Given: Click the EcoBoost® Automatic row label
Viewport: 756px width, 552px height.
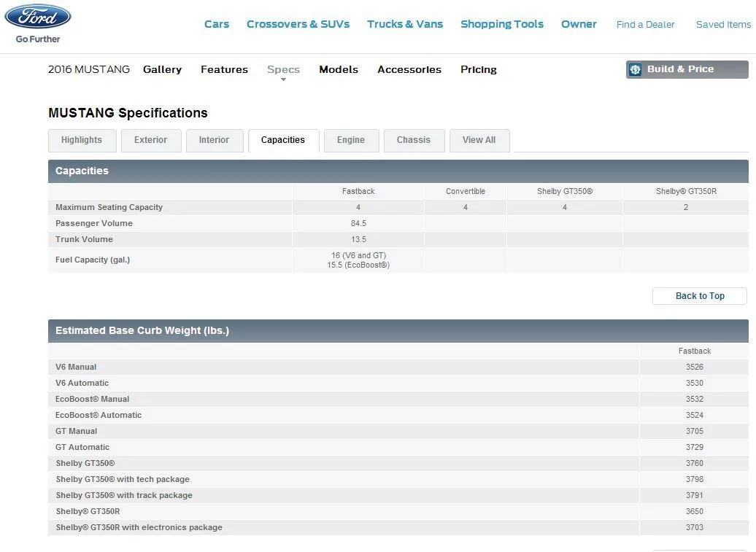Looking at the screenshot, I should [99, 415].
